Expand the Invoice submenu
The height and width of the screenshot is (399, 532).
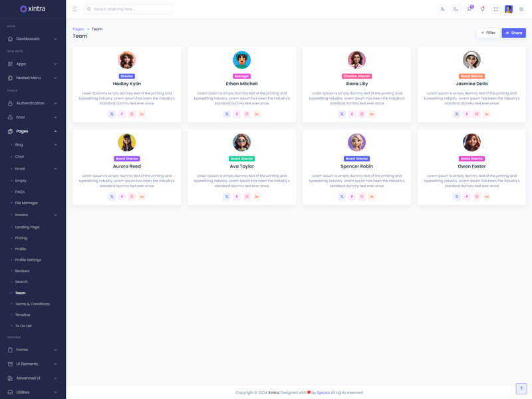33,215
